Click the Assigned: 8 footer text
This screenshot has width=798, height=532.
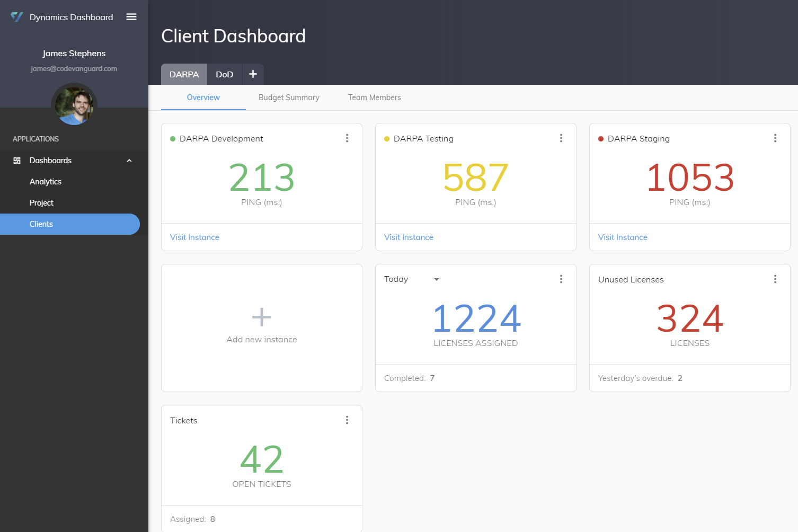(192, 519)
